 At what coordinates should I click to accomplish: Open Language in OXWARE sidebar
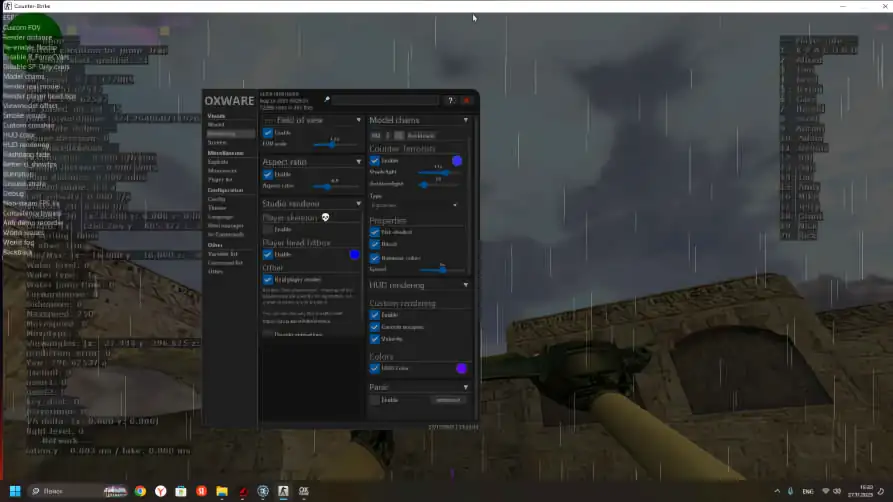tap(220, 217)
